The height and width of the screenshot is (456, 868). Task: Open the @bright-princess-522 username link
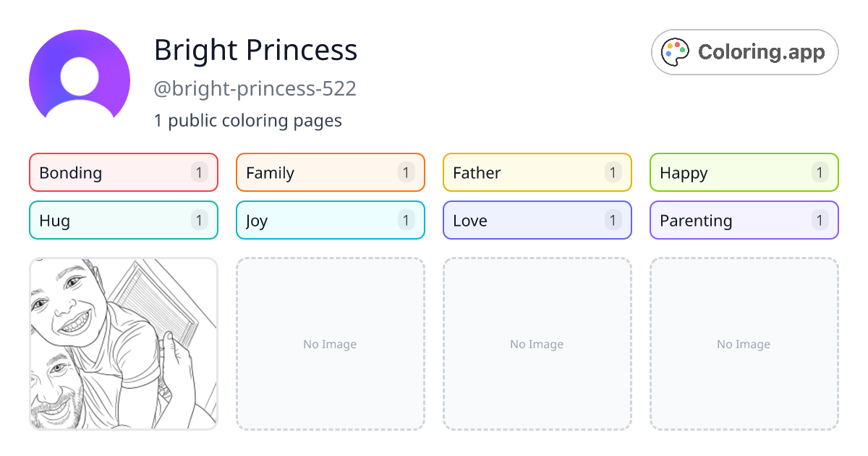[x=256, y=88]
